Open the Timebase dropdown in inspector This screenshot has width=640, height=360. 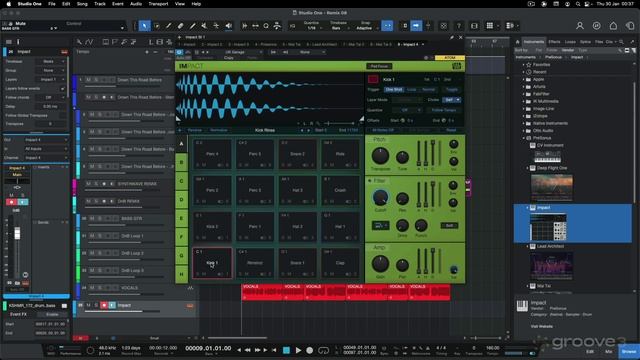point(51,61)
